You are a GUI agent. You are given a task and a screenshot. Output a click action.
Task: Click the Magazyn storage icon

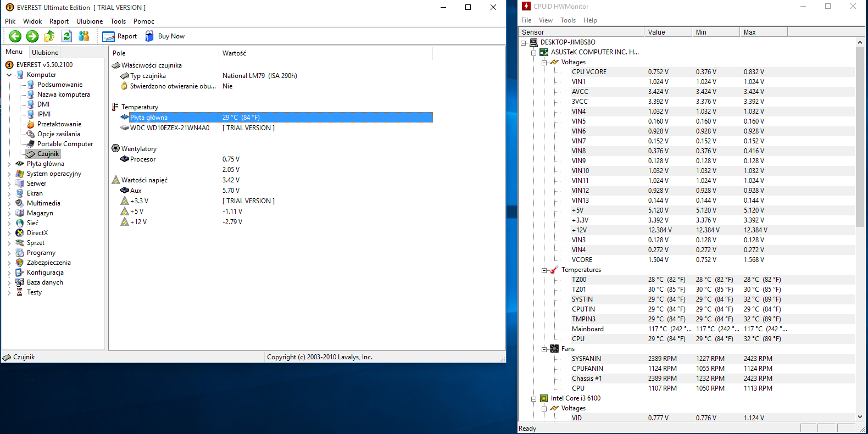tap(20, 213)
